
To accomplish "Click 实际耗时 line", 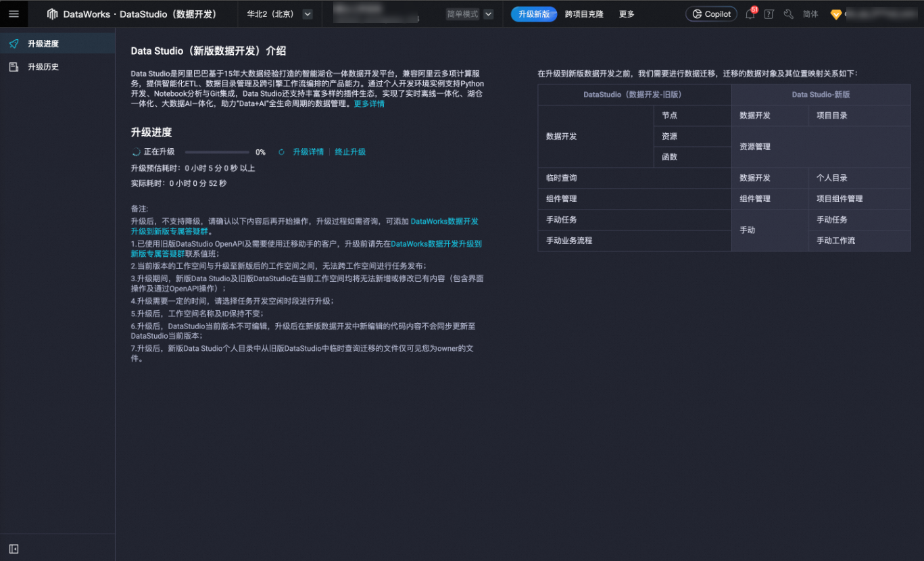I will point(178,183).
